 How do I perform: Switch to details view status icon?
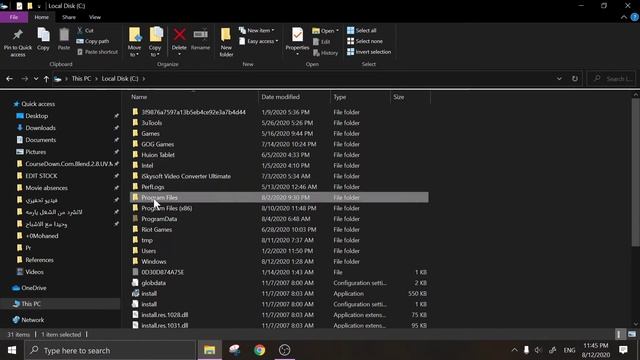coord(620,334)
